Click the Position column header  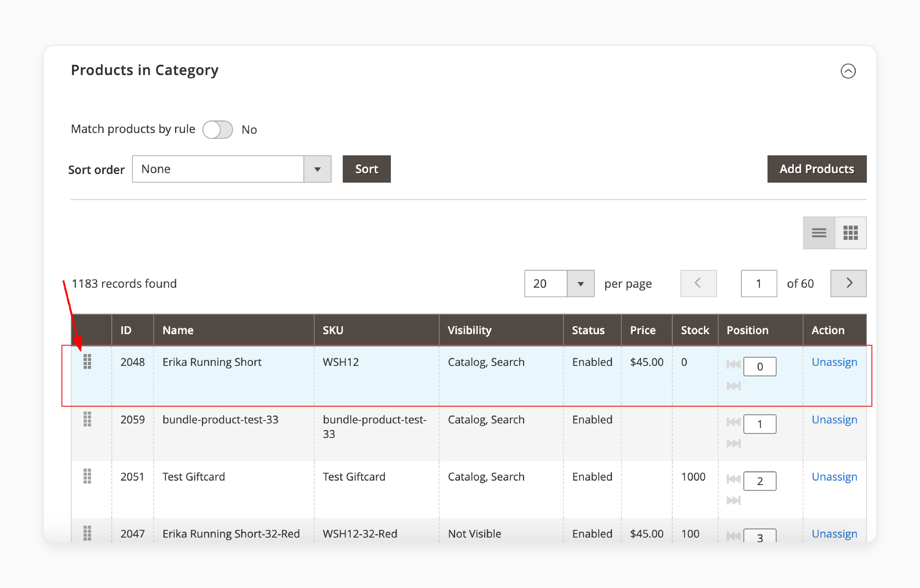click(760, 330)
